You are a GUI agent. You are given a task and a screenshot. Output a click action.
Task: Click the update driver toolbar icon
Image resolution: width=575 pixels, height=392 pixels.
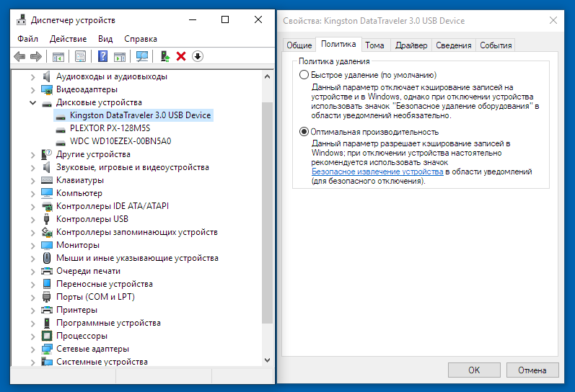tap(165, 56)
